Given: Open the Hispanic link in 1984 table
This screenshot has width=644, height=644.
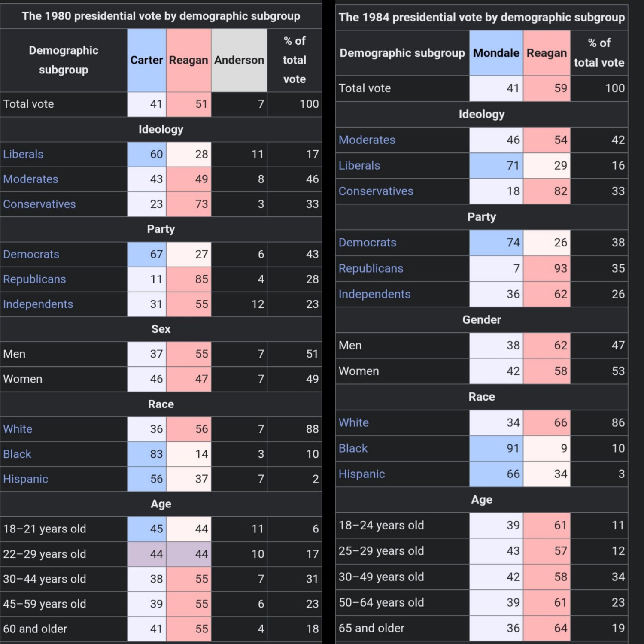Looking at the screenshot, I should 361,474.
